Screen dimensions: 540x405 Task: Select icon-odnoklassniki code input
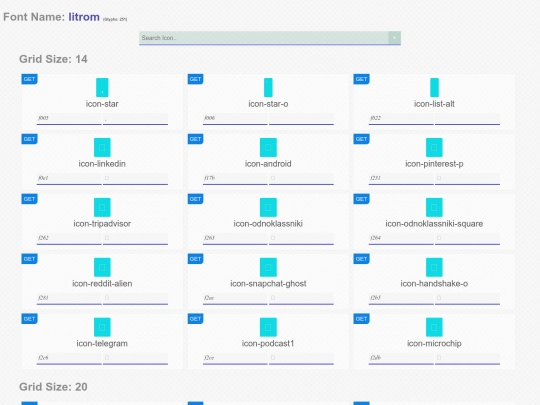pyautogui.click(x=235, y=238)
